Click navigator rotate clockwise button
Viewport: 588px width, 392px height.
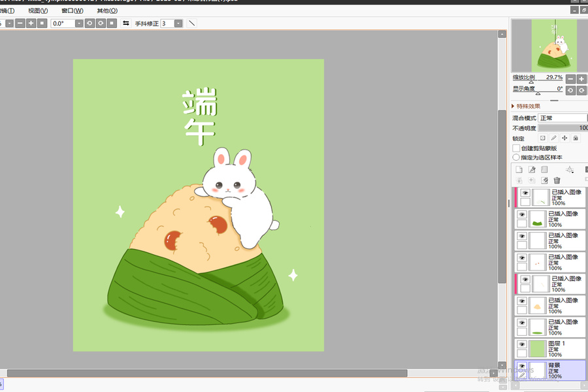(x=581, y=90)
